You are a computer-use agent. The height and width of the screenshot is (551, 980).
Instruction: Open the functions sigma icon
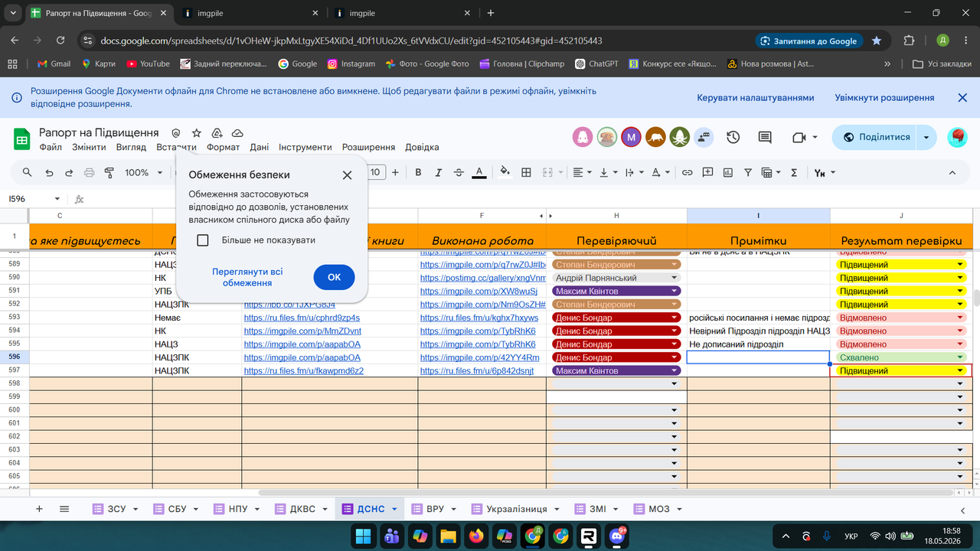[794, 173]
